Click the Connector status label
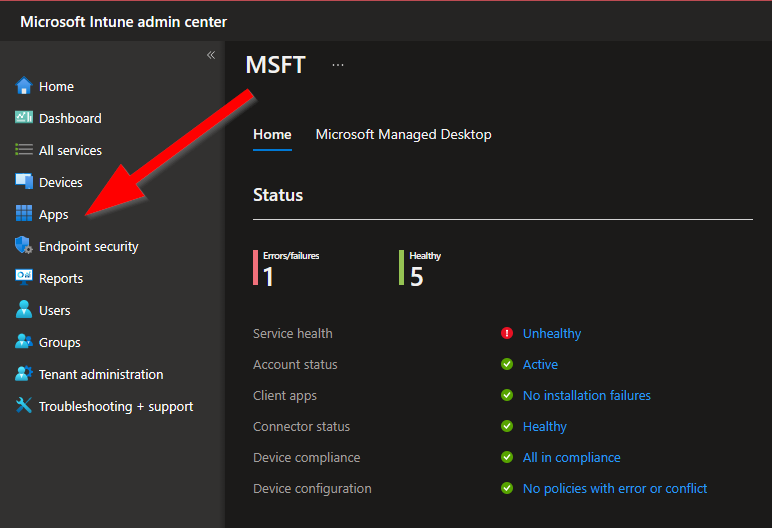 [x=301, y=427]
